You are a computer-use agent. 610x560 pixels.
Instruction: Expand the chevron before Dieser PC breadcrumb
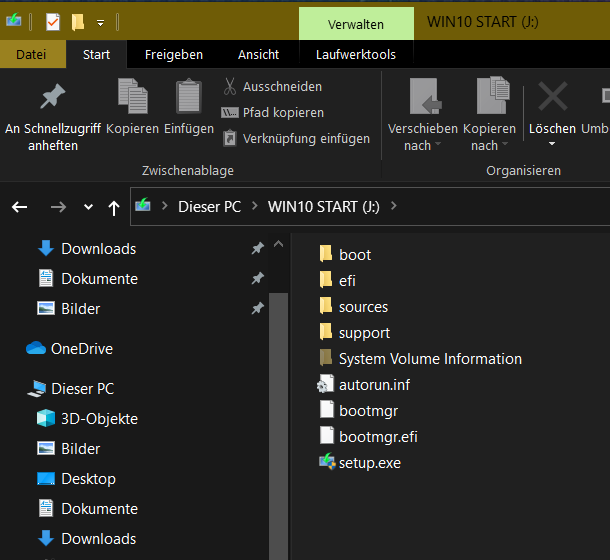(x=165, y=205)
